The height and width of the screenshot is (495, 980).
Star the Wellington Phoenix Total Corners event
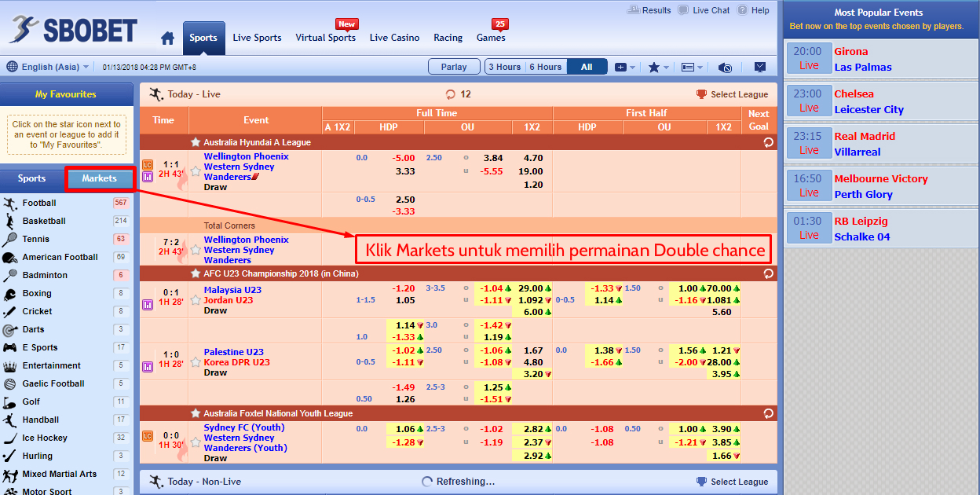coord(196,250)
